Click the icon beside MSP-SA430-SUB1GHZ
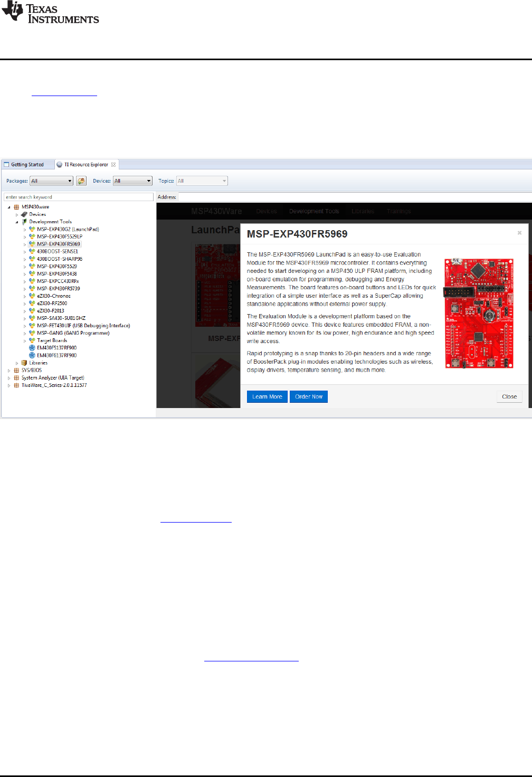532x777 pixels. tap(32, 318)
